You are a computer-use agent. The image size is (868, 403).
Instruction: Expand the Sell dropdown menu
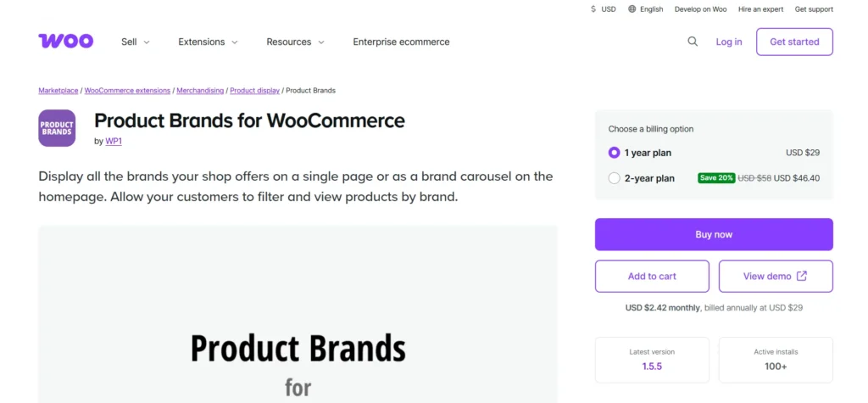(x=136, y=42)
